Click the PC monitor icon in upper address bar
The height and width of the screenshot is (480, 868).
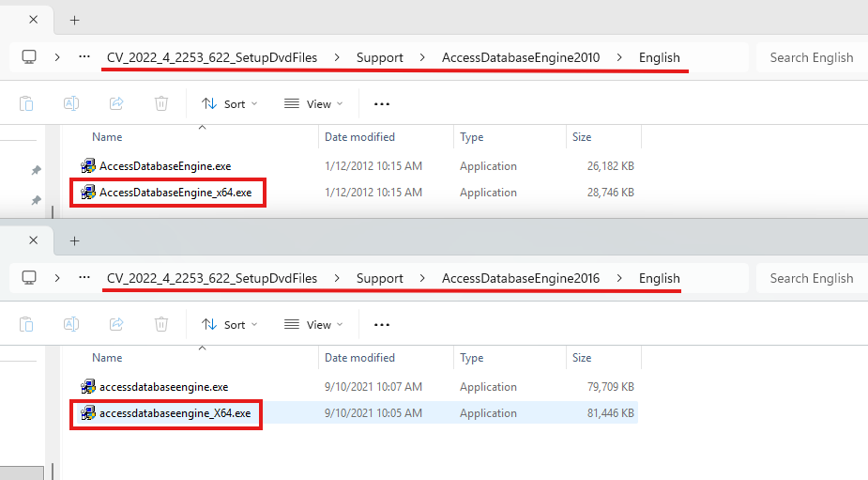(x=29, y=57)
